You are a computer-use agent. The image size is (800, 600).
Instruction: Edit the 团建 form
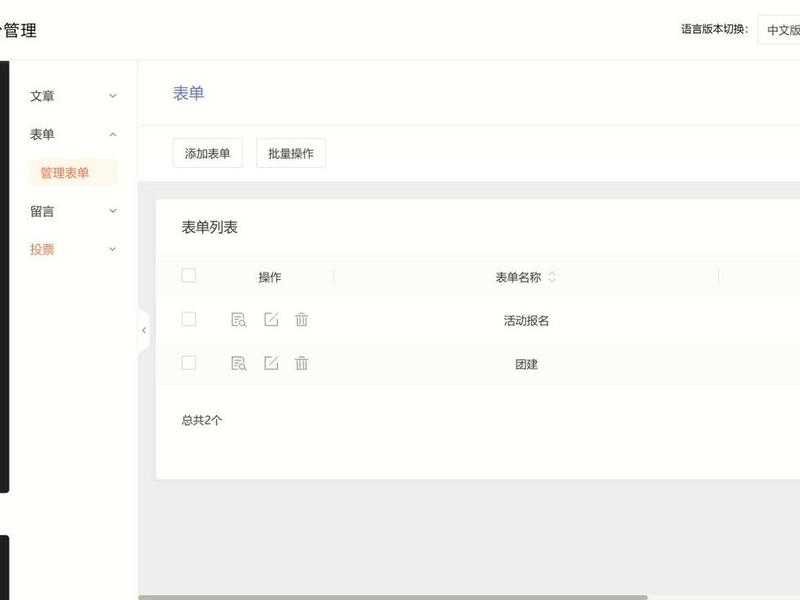coord(271,363)
